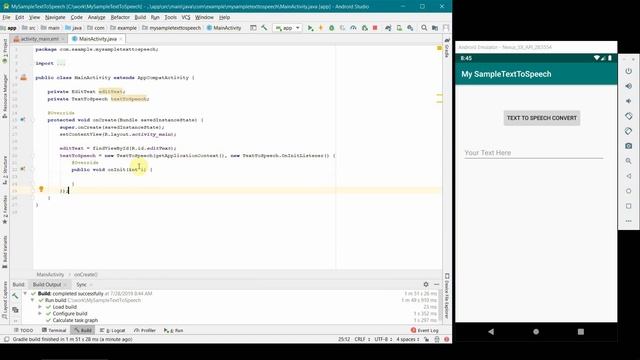Click the java folder breadcrumb

[x=74, y=28]
